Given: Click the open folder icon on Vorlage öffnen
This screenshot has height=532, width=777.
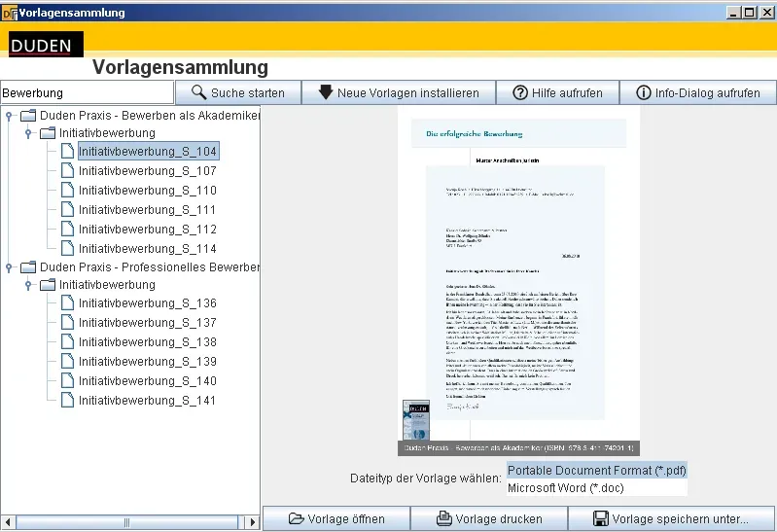Looking at the screenshot, I should coord(296,518).
